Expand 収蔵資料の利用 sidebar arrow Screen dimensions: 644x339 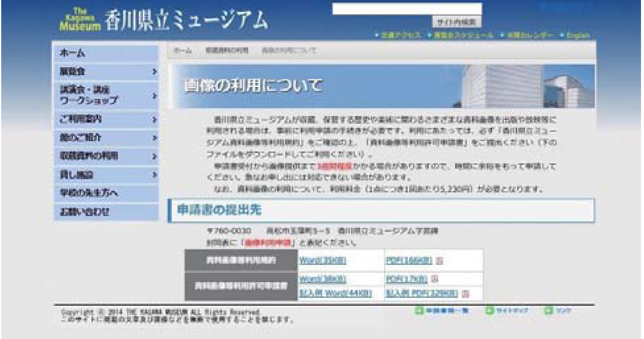[x=154, y=156]
